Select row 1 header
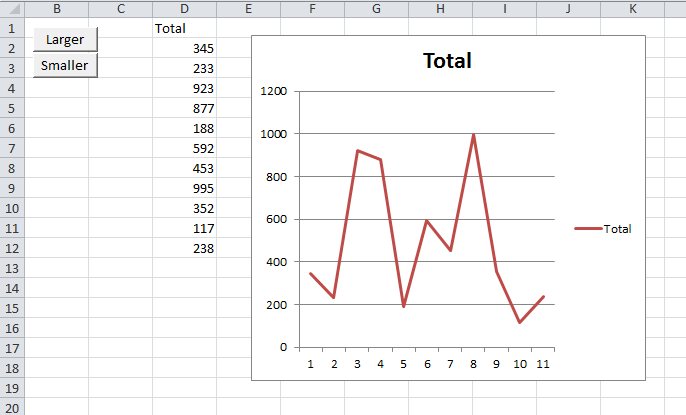The width and height of the screenshot is (686, 415). (12, 28)
